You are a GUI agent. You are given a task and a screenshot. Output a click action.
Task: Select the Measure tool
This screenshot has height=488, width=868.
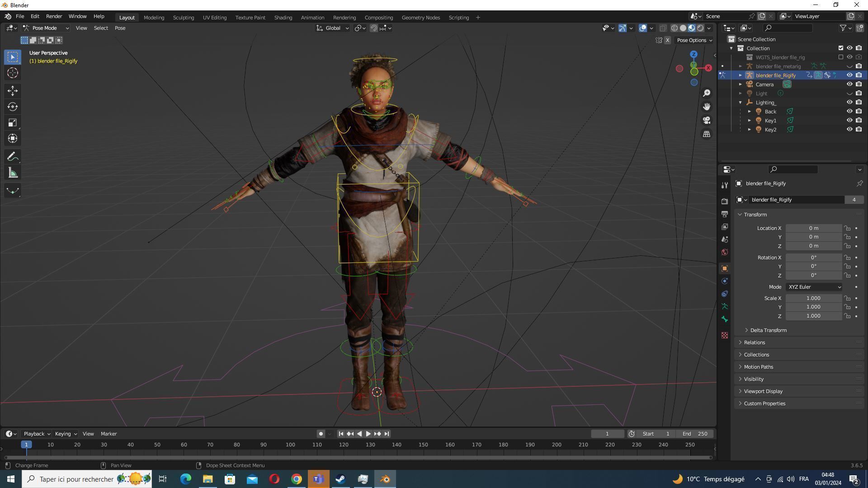coord(13,173)
